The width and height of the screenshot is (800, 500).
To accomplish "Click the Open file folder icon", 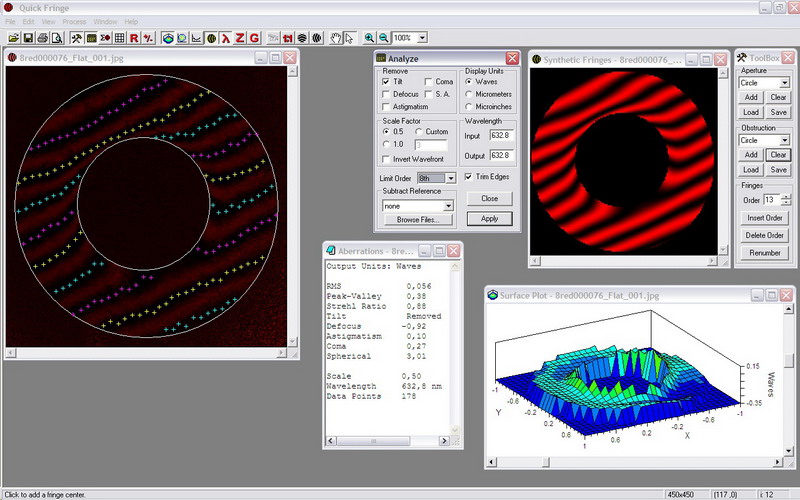I will point(14,38).
